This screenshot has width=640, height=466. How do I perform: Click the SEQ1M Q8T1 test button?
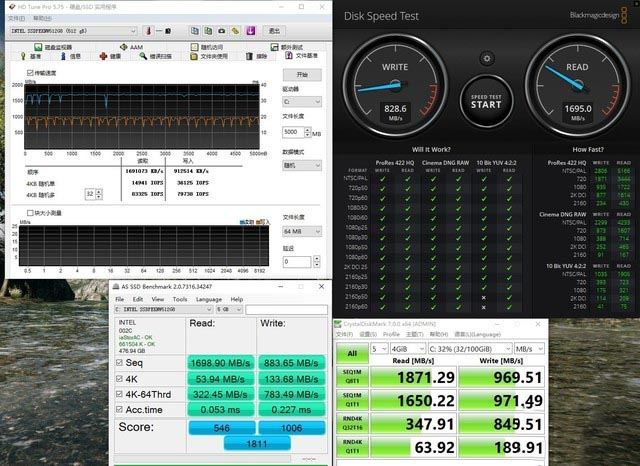click(x=352, y=376)
